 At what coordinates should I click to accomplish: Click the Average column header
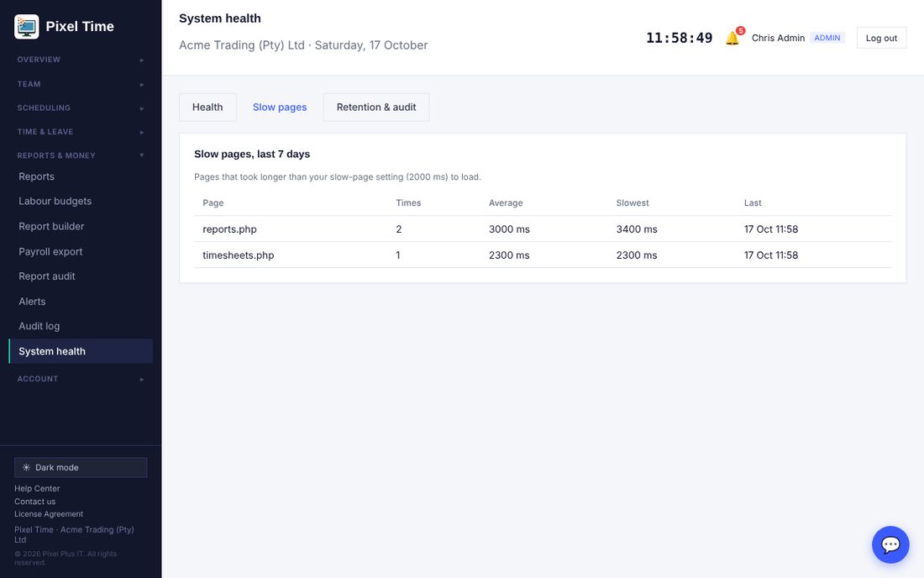click(x=506, y=202)
